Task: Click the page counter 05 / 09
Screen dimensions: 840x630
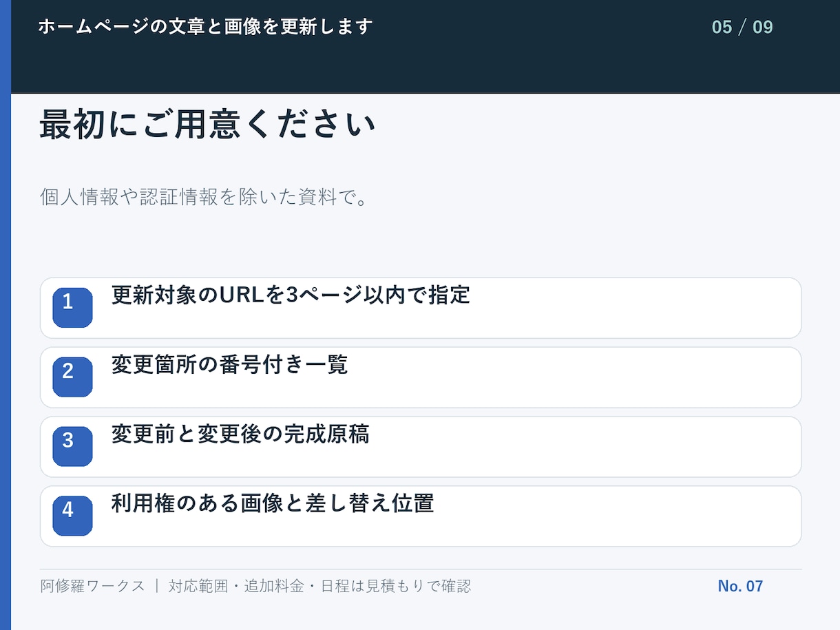Action: click(x=742, y=28)
